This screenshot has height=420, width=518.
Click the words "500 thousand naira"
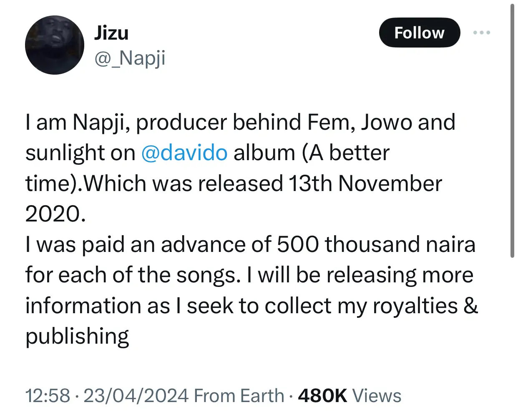tap(376, 244)
